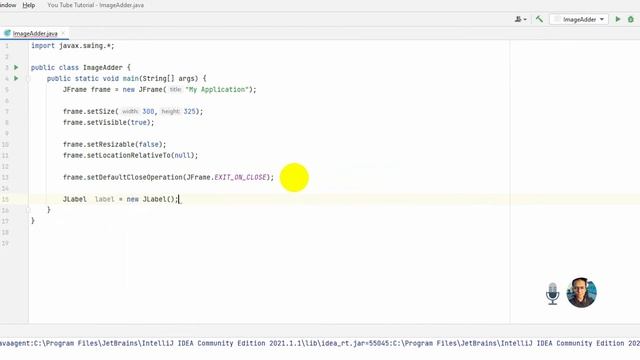The width and height of the screenshot is (640, 360).
Task: Click the height value 325
Action: 189,111
